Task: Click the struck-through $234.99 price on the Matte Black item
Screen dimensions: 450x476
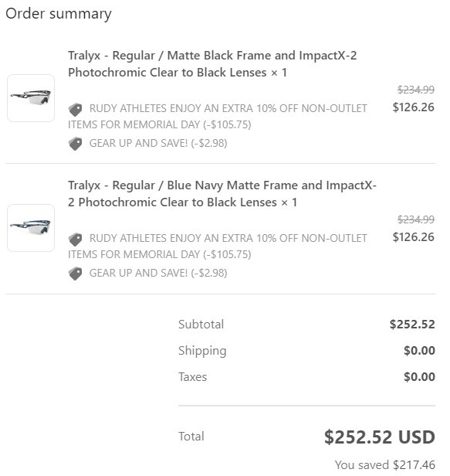Action: [416, 90]
